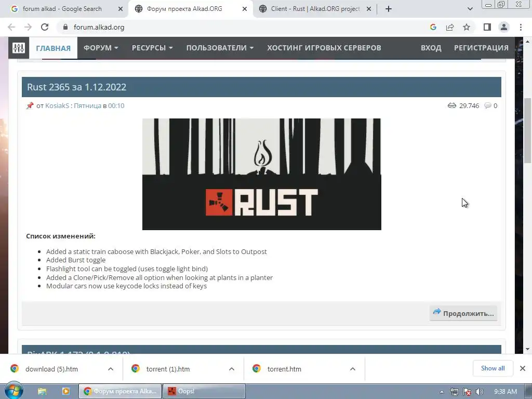
Task: Click the Rust banner image
Action: click(262, 174)
